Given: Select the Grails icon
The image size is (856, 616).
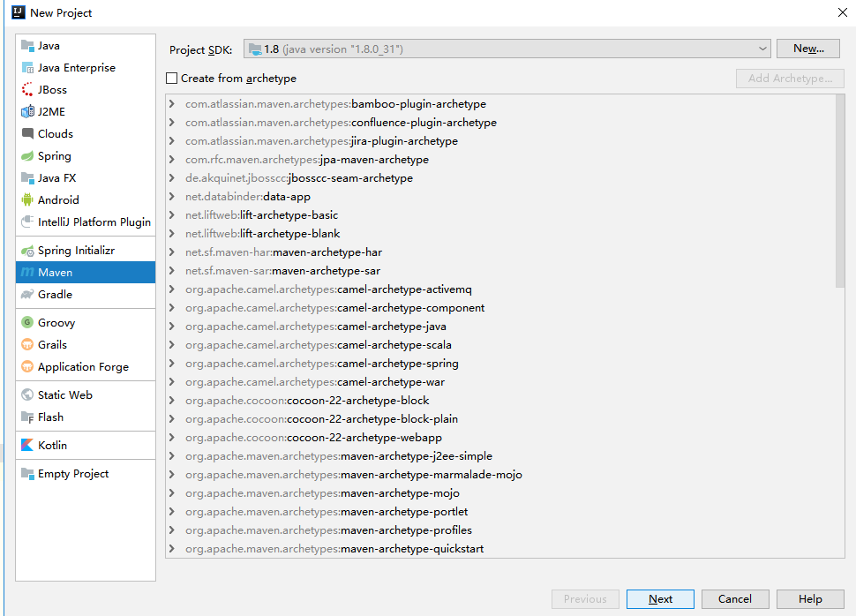Looking at the screenshot, I should 27,344.
